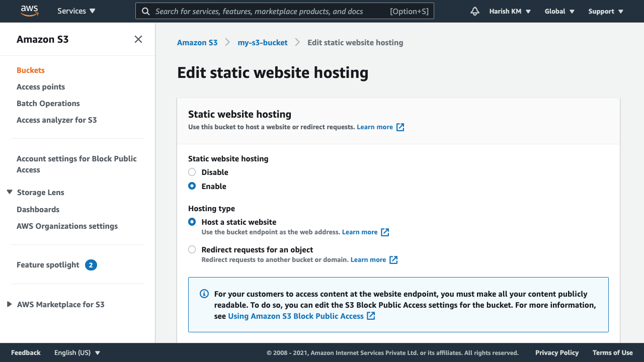Close the Amazon S3 sidebar with the X icon
Screen dimensions: 644x362
point(138,39)
